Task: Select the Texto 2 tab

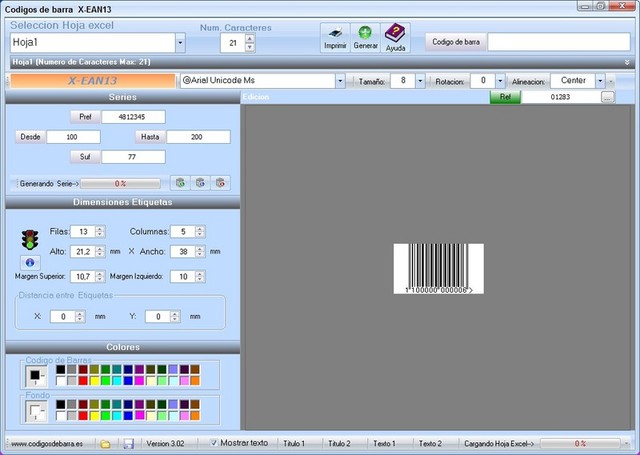Action: (x=430, y=444)
